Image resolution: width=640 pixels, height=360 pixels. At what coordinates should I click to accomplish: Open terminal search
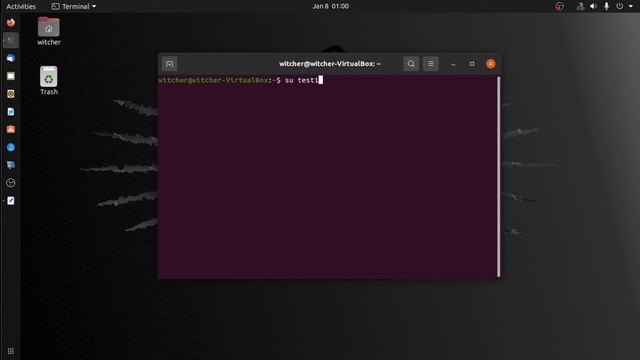point(411,64)
